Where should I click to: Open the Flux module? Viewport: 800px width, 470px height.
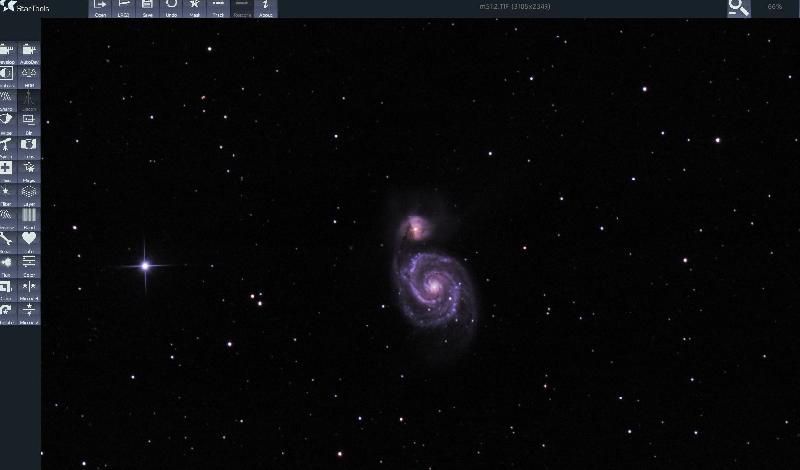click(x=7, y=266)
